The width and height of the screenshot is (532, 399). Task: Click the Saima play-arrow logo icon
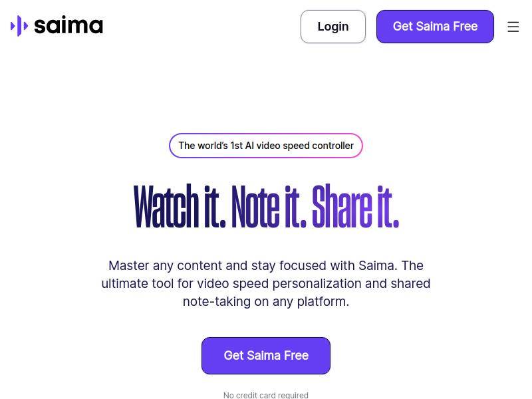19,26
